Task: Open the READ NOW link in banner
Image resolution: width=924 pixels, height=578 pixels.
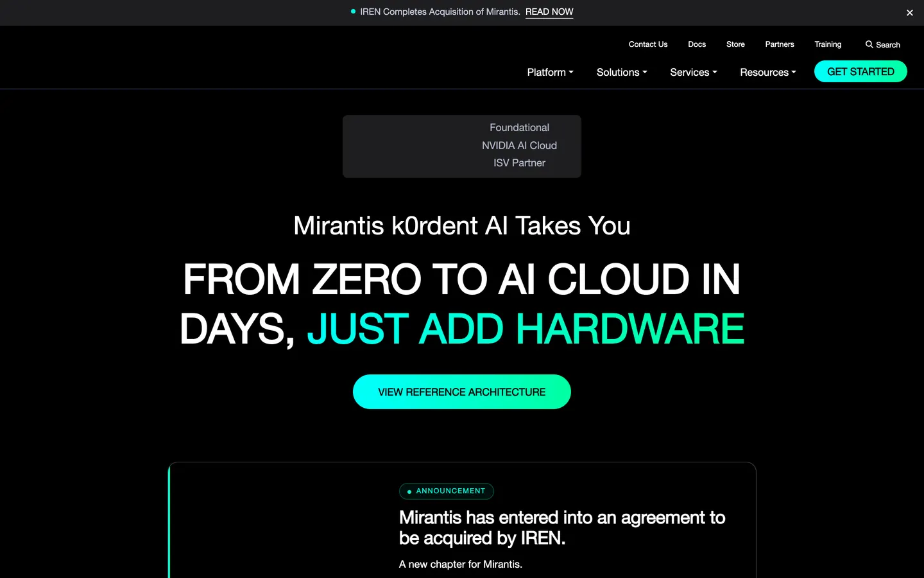Action: 549,12
